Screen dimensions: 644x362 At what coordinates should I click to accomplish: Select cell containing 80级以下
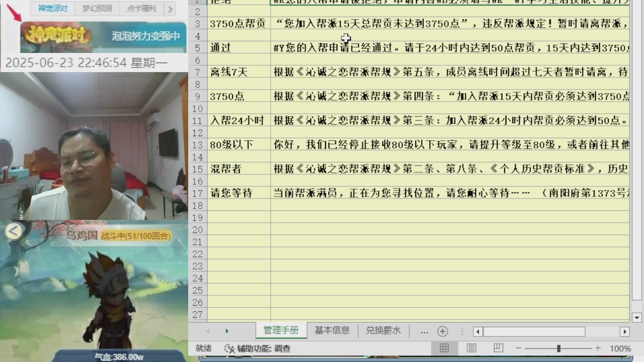pos(239,144)
